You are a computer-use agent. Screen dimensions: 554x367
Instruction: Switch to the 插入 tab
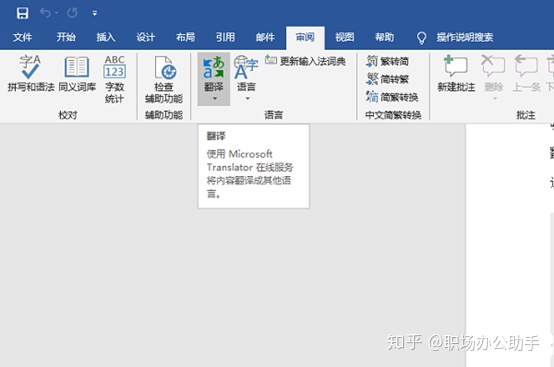tap(106, 37)
